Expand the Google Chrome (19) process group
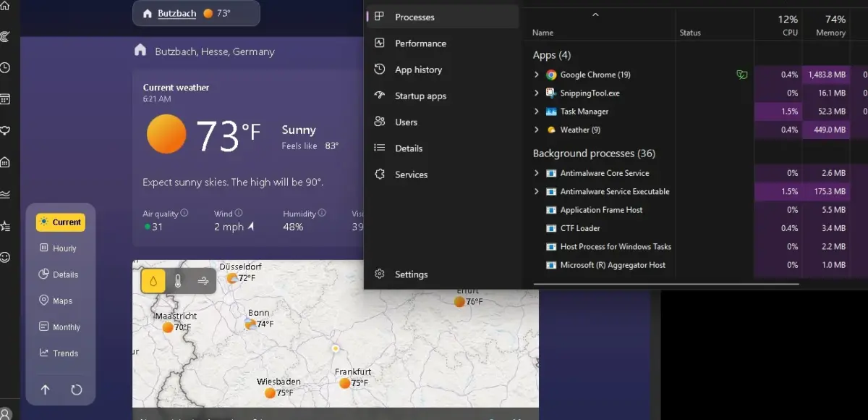Image resolution: width=868 pixels, height=420 pixels. pos(536,75)
